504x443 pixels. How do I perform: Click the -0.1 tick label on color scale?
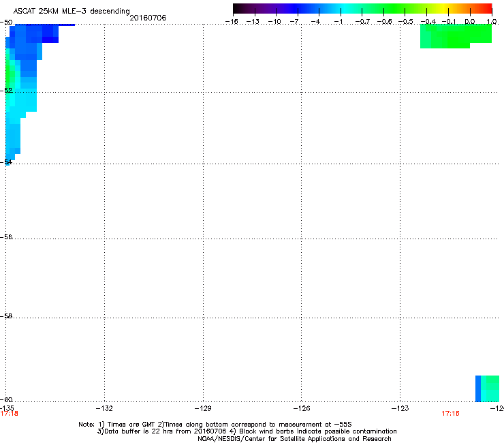coord(449,22)
